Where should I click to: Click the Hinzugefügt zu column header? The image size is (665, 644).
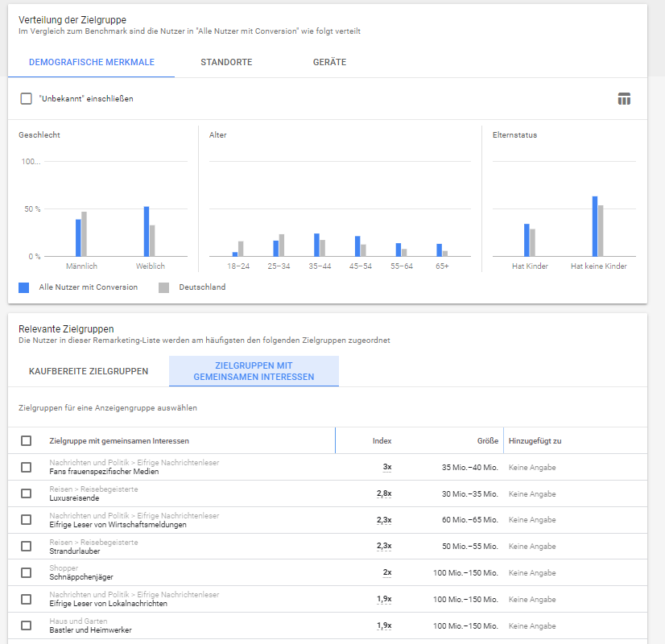click(535, 441)
